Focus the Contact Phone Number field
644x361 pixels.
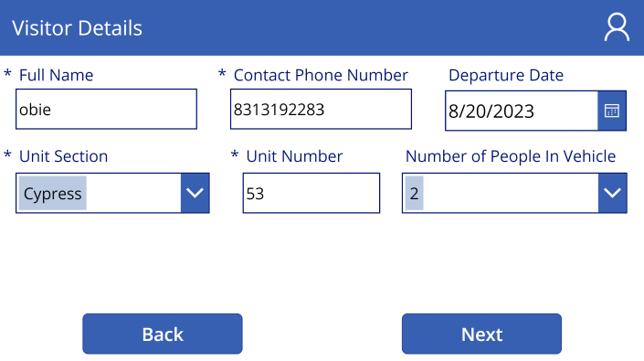[321, 110]
